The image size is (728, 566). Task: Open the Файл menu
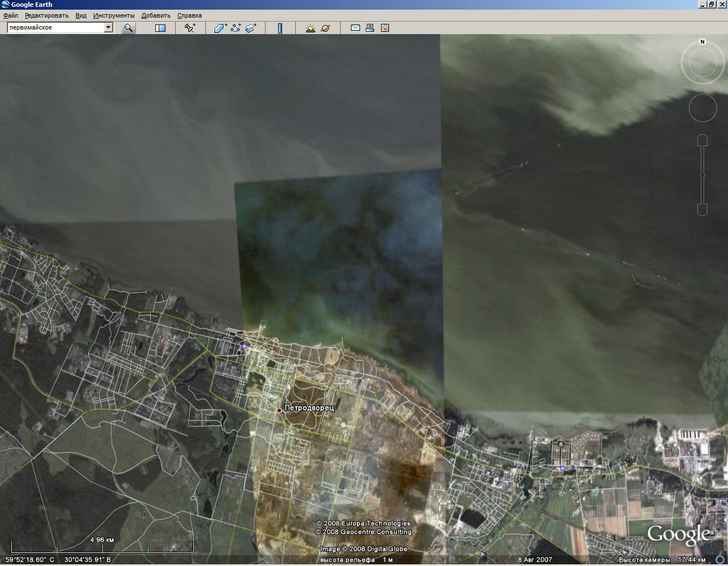click(x=10, y=15)
